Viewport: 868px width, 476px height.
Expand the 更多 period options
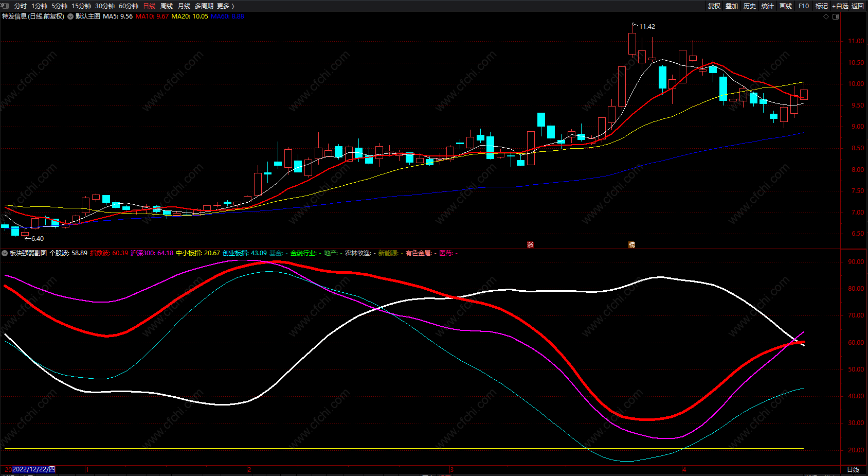(226, 6)
